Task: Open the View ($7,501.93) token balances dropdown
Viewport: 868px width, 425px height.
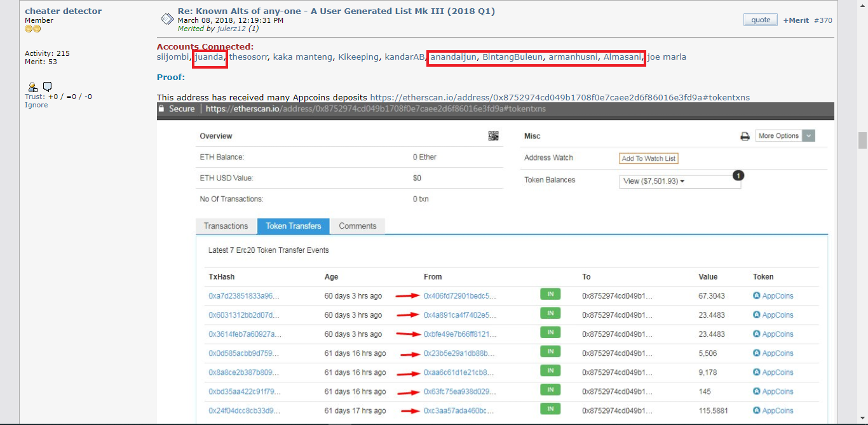Action: 680,182
